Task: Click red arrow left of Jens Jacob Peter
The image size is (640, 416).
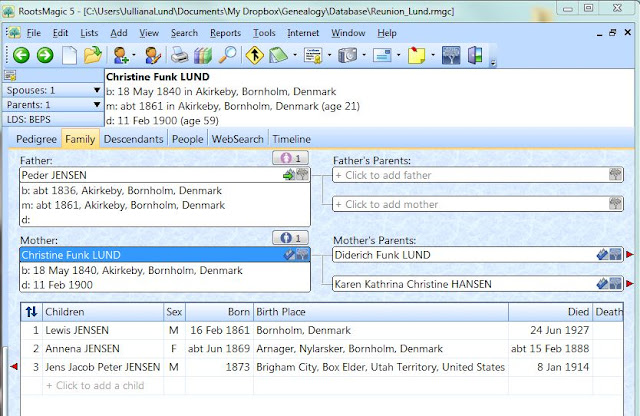Action: (x=14, y=366)
